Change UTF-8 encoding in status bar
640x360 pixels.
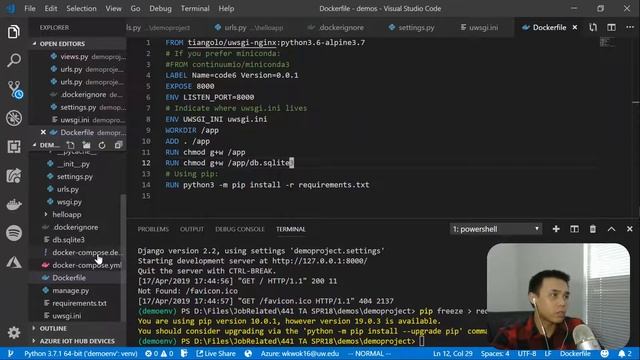coord(527,353)
